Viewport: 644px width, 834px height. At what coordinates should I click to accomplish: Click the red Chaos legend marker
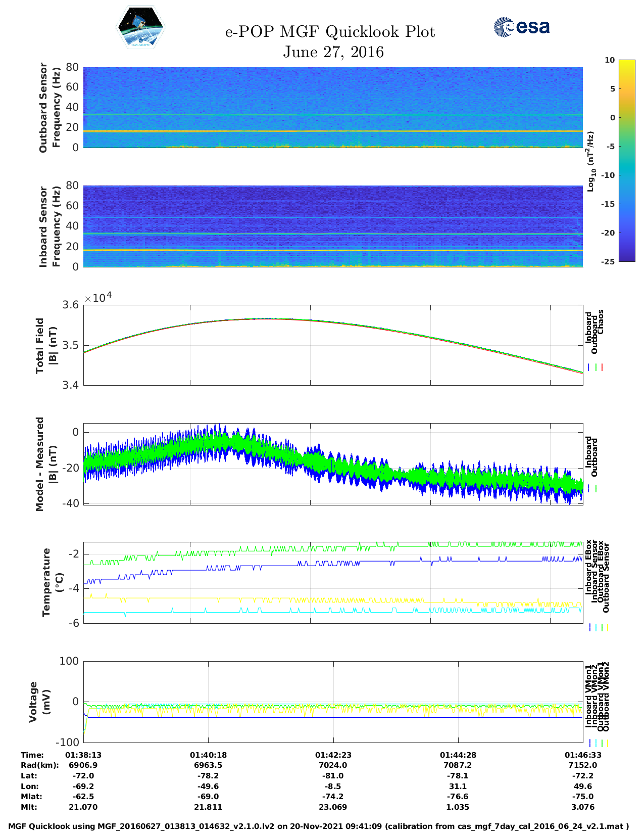coord(602,367)
